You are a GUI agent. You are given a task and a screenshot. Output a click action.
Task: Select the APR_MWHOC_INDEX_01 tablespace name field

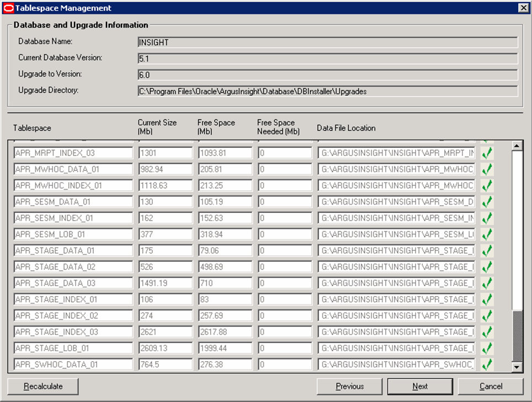pos(73,186)
